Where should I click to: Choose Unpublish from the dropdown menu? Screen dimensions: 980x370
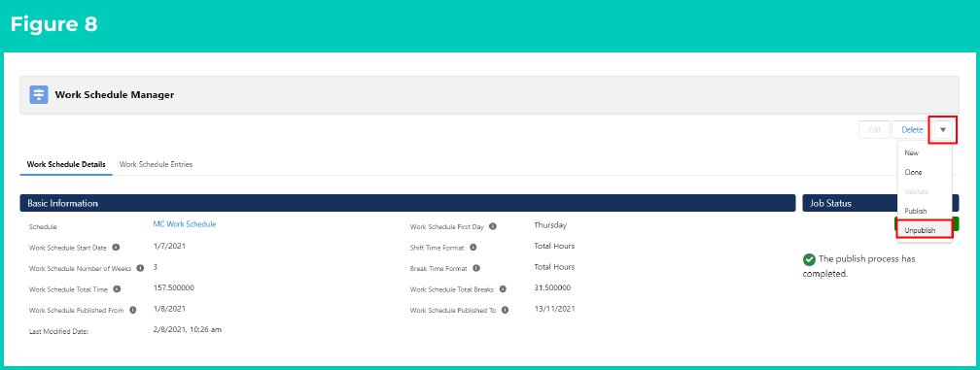point(925,230)
